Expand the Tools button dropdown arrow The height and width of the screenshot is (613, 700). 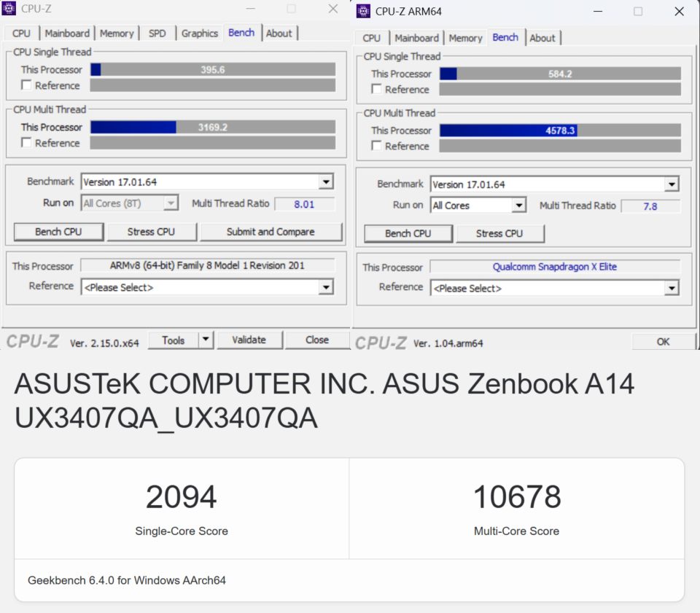tap(206, 340)
